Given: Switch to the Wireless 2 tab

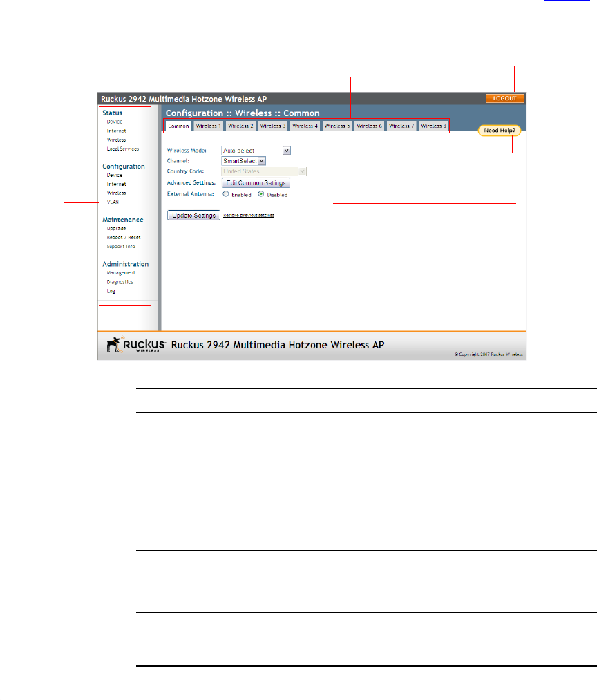Looking at the screenshot, I should pos(240,126).
